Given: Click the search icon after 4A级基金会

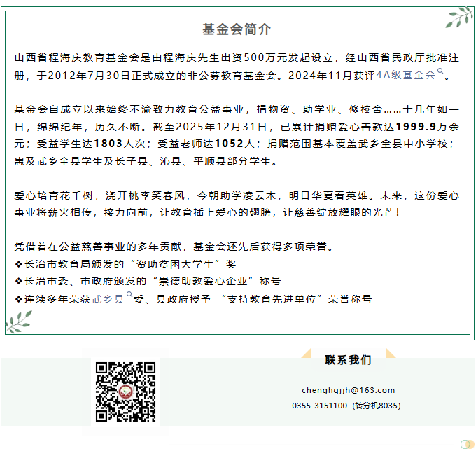Looking at the screenshot, I should [440, 71].
